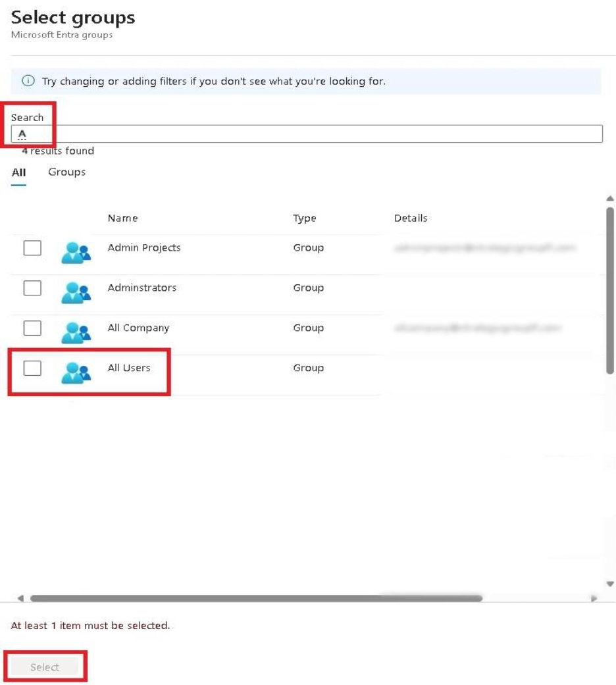This screenshot has width=616, height=685.
Task: Click the All Company group icon
Action: point(76,328)
